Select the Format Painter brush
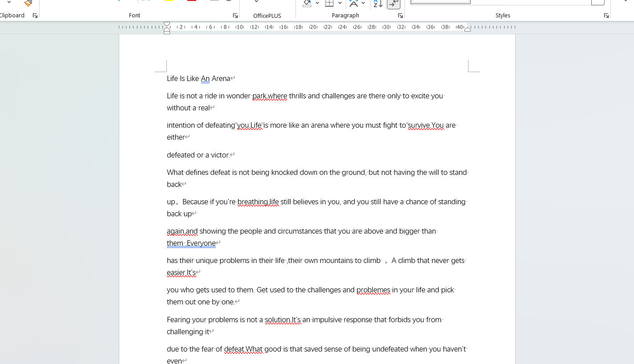634x364 pixels. coord(28,3)
